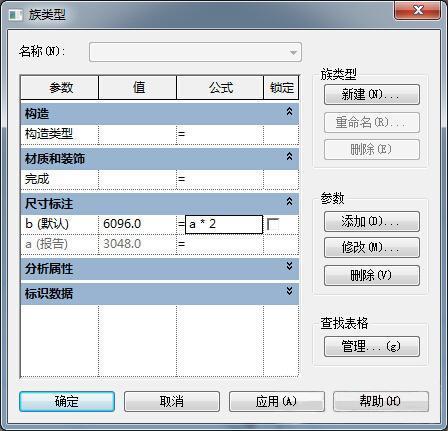The width and height of the screenshot is (448, 431).
Task: Click the 3048.0 value cell
Action: pyautogui.click(x=137, y=244)
